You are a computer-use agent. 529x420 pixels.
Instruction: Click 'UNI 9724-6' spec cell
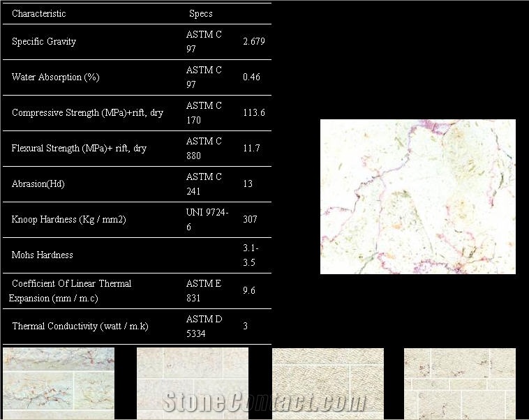coord(207,219)
